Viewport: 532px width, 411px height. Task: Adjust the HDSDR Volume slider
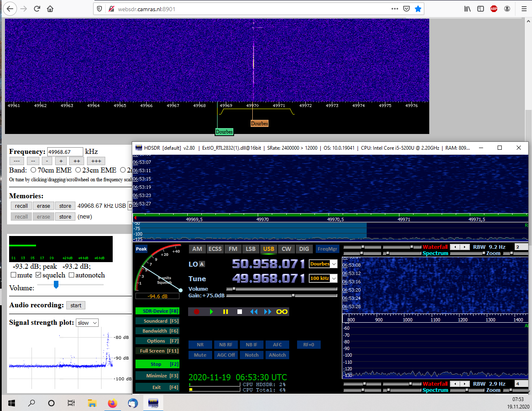[x=282, y=289]
